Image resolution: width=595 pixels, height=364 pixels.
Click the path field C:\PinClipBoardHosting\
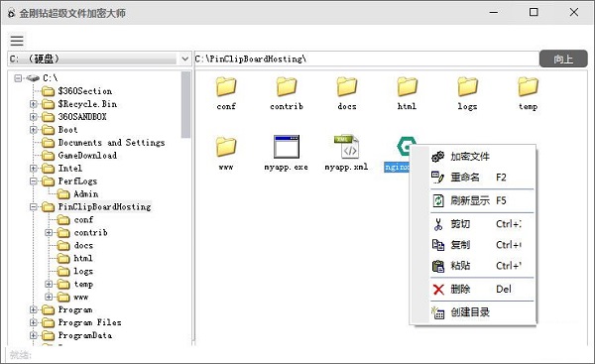366,59
